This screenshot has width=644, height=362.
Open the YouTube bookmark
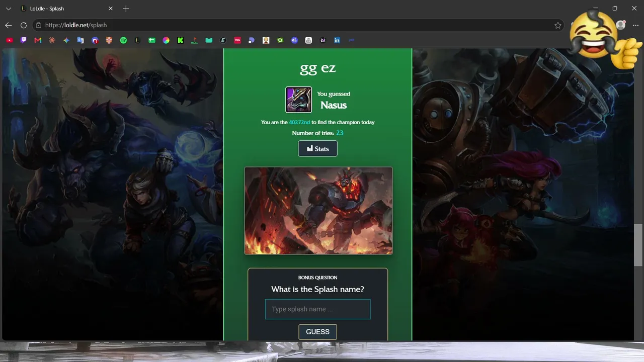9,40
